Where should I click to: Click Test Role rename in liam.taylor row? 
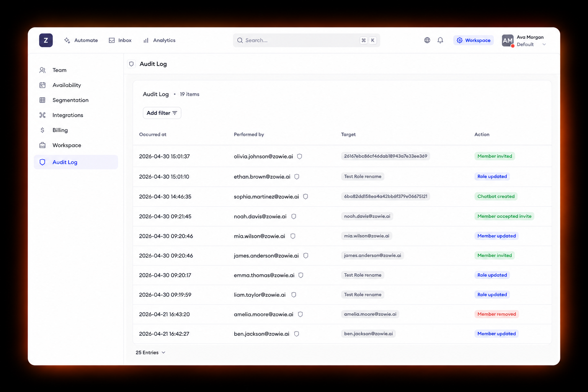click(363, 294)
